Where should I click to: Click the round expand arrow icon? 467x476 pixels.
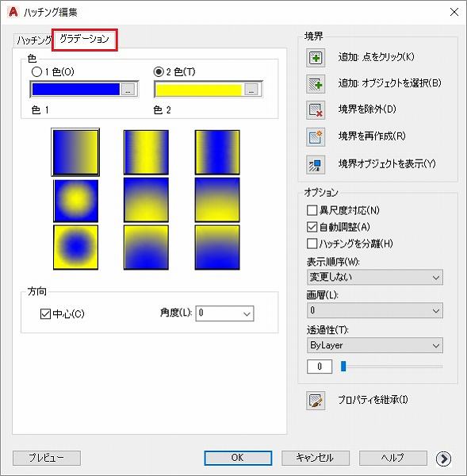(443, 459)
